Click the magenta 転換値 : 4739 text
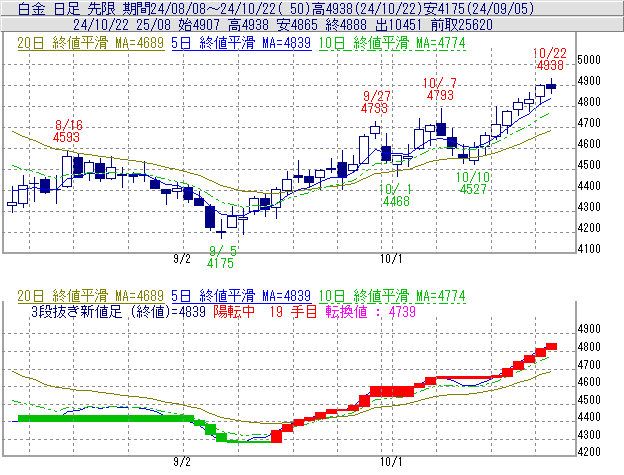The height and width of the screenshot is (475, 624). coord(370,311)
